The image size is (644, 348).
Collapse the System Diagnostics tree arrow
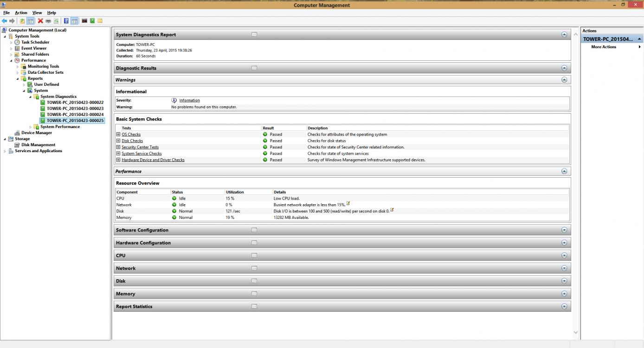click(31, 97)
